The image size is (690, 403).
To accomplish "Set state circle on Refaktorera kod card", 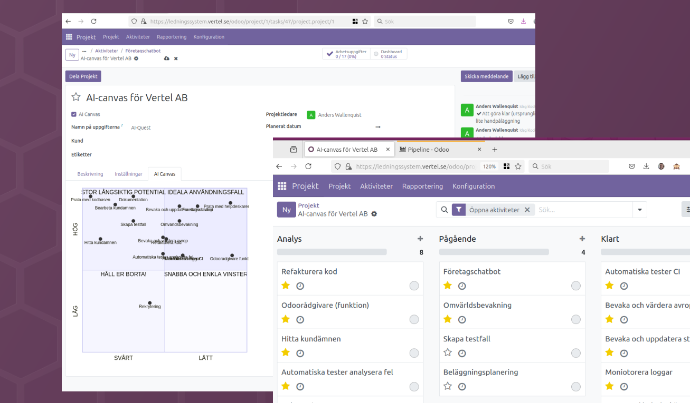I will 414,286.
